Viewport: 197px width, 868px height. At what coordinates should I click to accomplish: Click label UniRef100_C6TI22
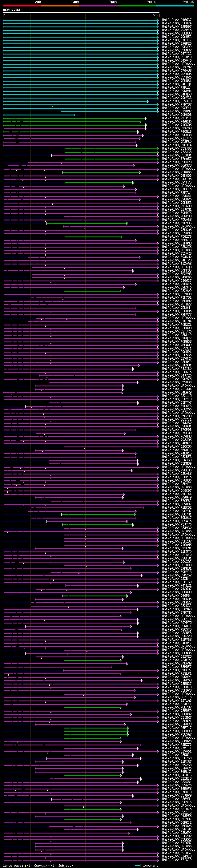click(177, 54)
